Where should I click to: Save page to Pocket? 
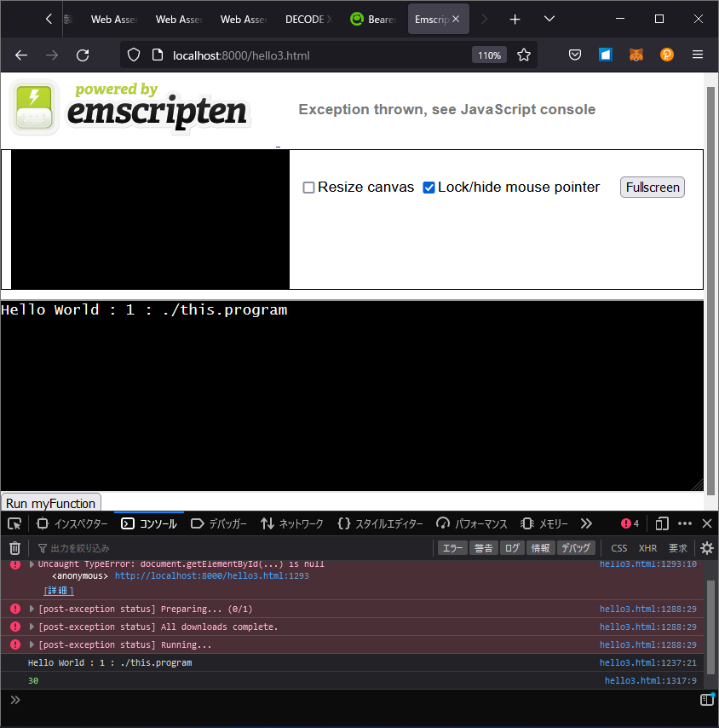pos(575,55)
